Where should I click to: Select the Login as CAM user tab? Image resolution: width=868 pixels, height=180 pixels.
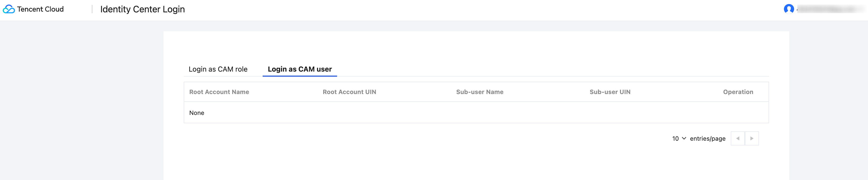tap(300, 69)
